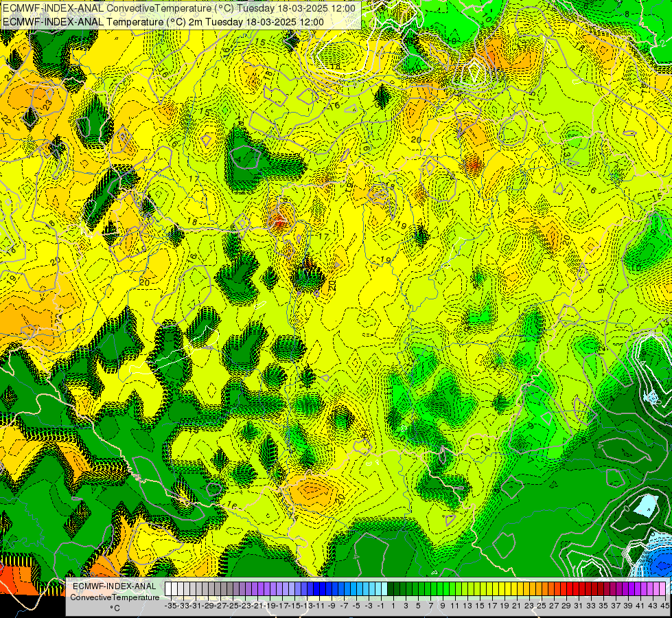The width and height of the screenshot is (672, 618).
Task: Click the ConvectiveTemperature title line at top
Action: click(179, 8)
